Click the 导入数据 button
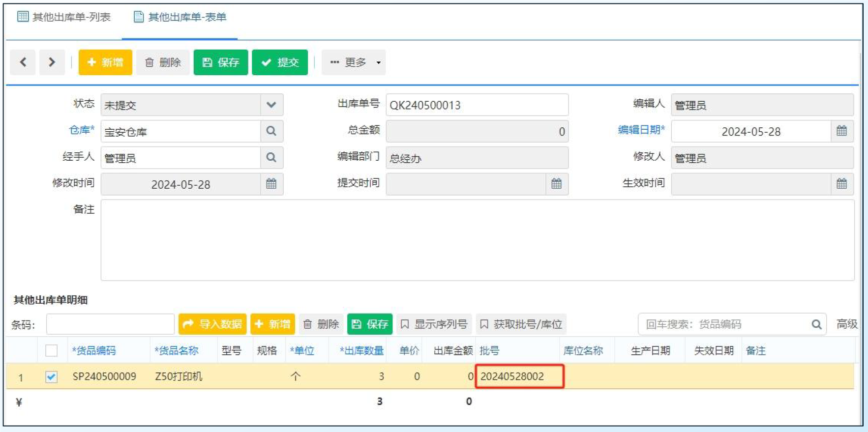868x432 pixels. [212, 324]
